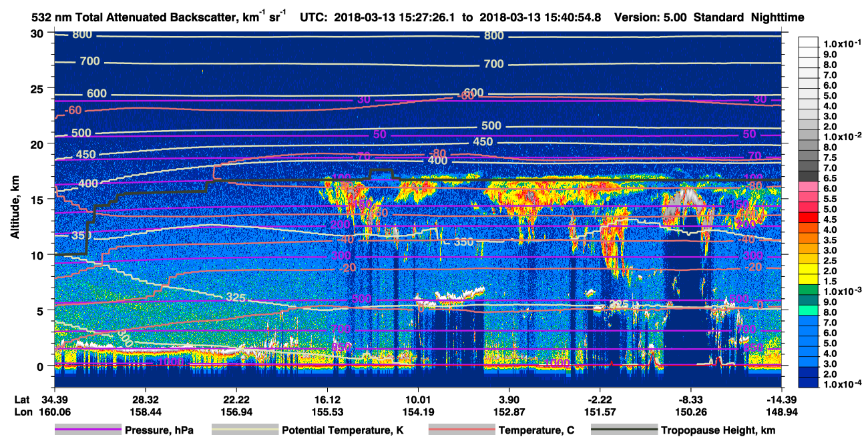The image size is (868, 445).
Task: Click the 'Temperature, C' legend label
Action: [x=535, y=430]
